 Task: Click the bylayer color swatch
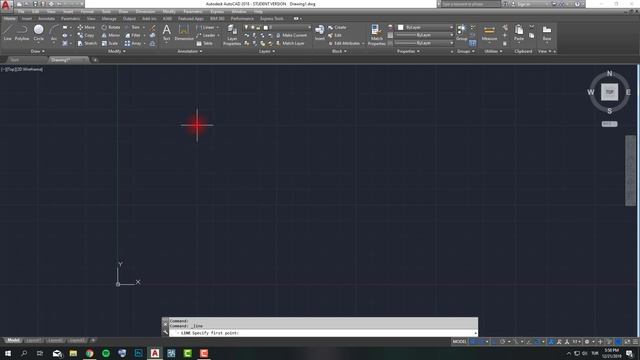point(401,27)
